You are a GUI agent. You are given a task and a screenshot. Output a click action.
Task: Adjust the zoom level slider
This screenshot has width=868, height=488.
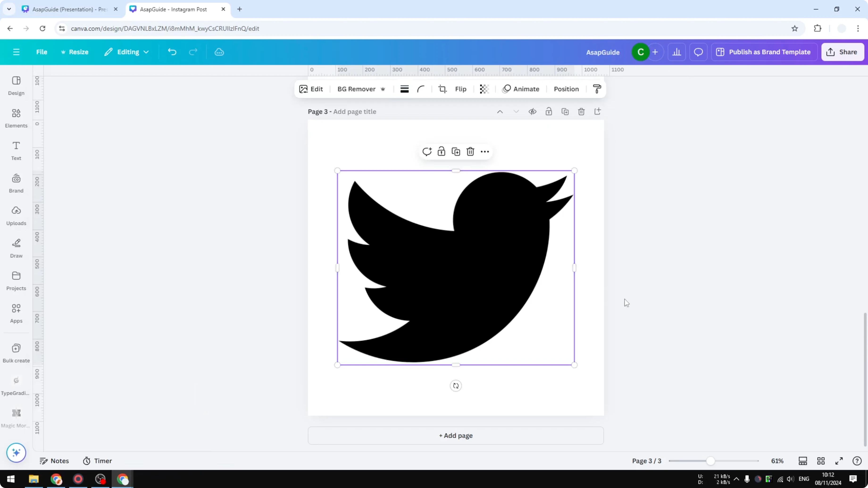click(710, 461)
